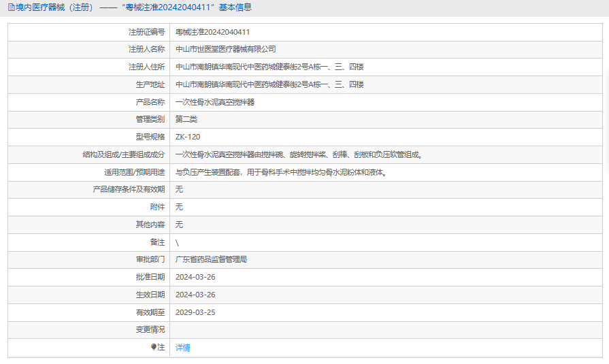Click the 管理类别 label

150,119
